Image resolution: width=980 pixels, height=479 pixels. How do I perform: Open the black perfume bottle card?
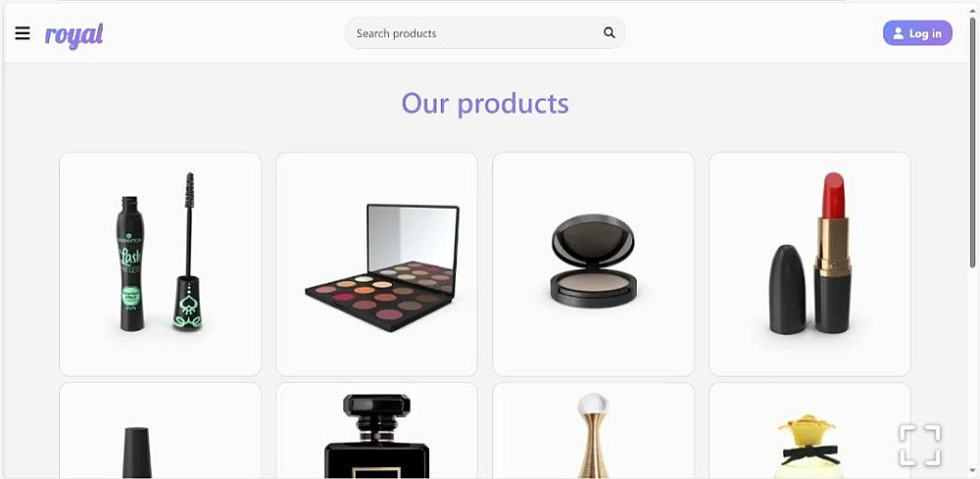click(377, 430)
